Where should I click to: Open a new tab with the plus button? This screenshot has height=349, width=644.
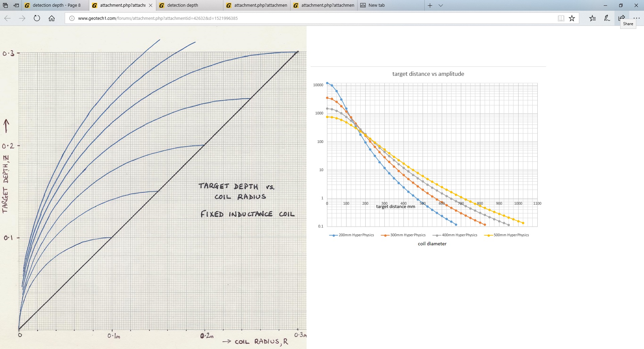click(430, 5)
